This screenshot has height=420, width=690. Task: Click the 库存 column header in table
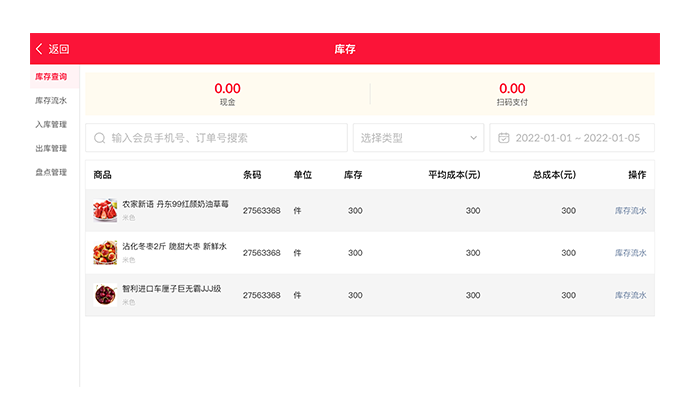353,175
